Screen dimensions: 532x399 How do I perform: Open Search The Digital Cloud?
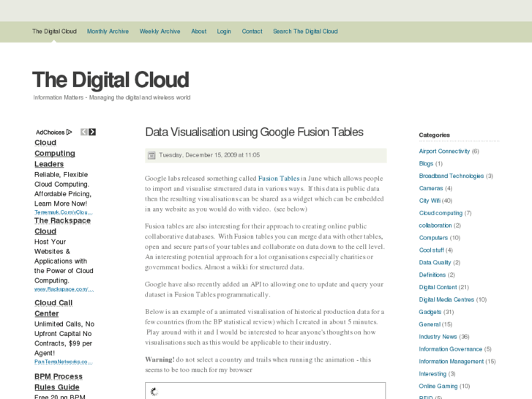[305, 31]
